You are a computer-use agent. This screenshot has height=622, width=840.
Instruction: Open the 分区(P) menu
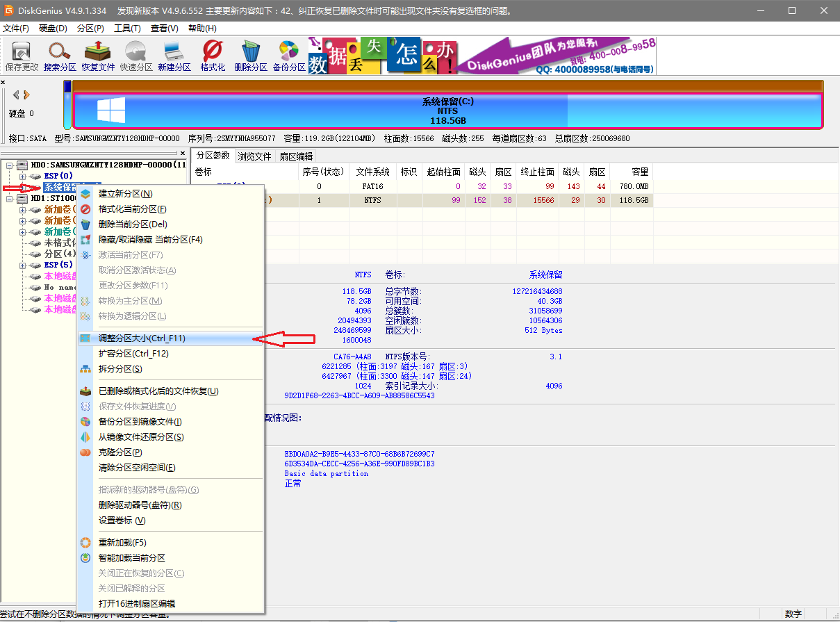90,28
